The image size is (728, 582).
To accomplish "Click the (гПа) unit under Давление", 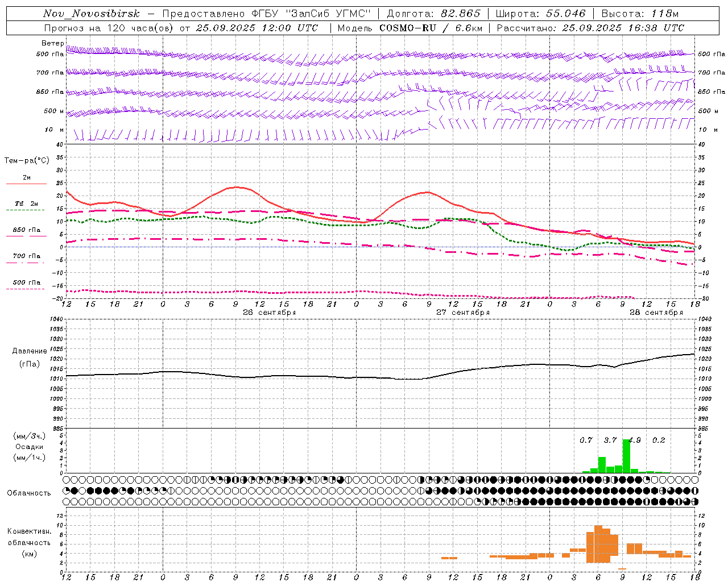I will pyautogui.click(x=29, y=364).
